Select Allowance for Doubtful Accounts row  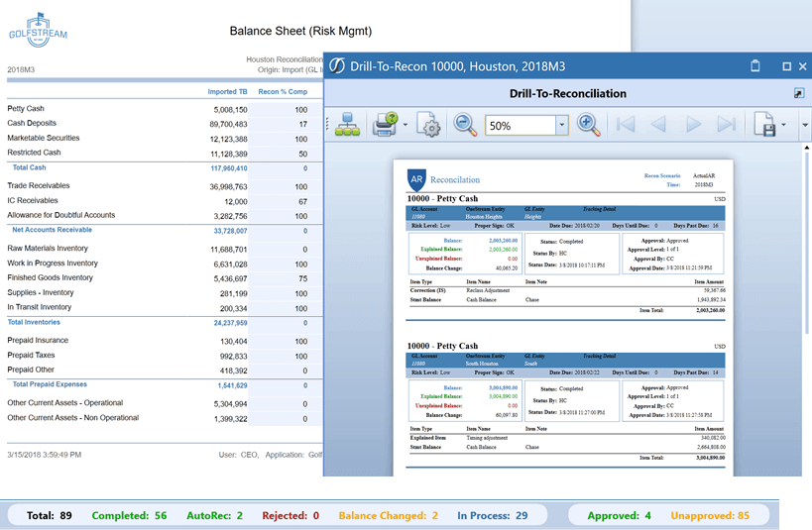pyautogui.click(x=61, y=215)
